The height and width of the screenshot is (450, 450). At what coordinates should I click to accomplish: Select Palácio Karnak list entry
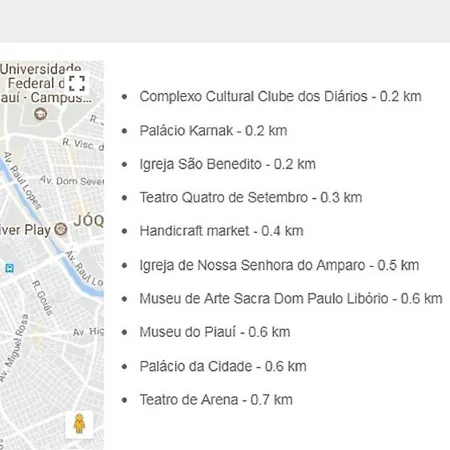(x=213, y=130)
